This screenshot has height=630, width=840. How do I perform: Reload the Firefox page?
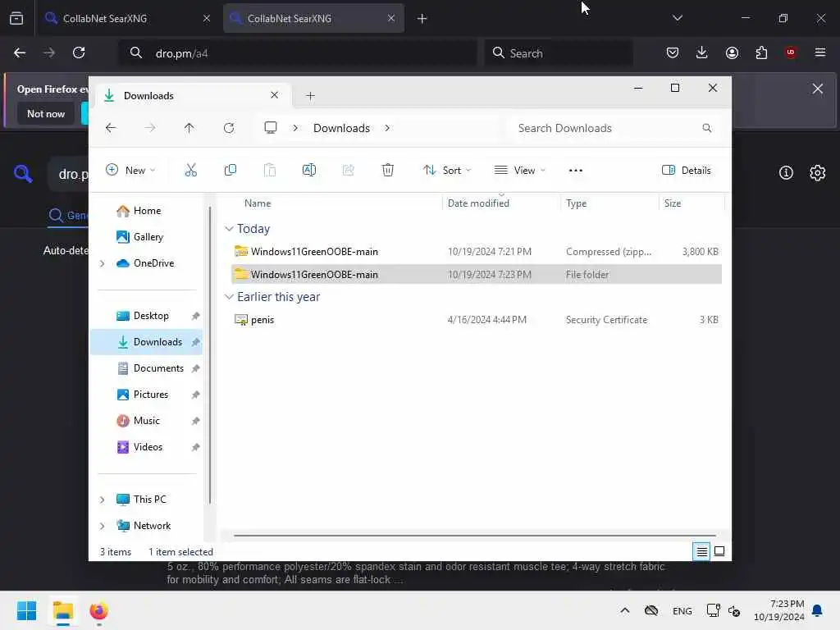tap(79, 52)
